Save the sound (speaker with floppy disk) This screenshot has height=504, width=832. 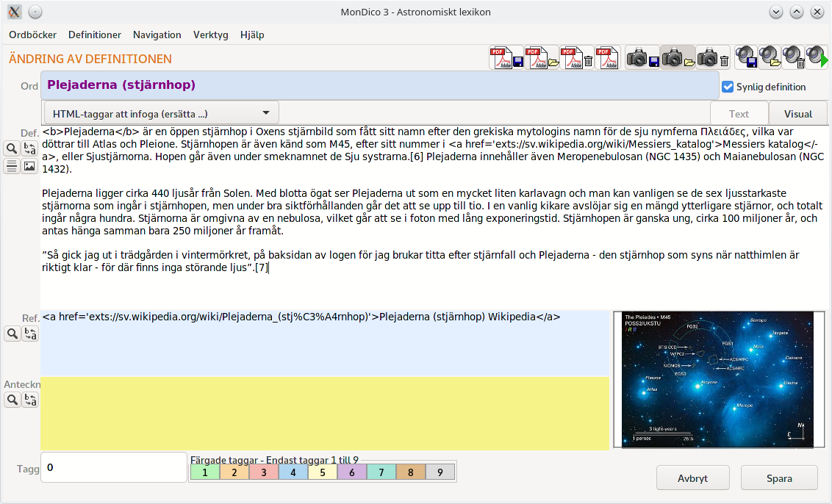point(747,57)
